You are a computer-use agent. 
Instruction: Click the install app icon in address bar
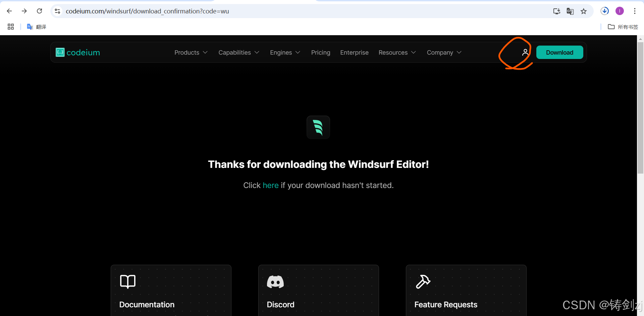tap(557, 11)
